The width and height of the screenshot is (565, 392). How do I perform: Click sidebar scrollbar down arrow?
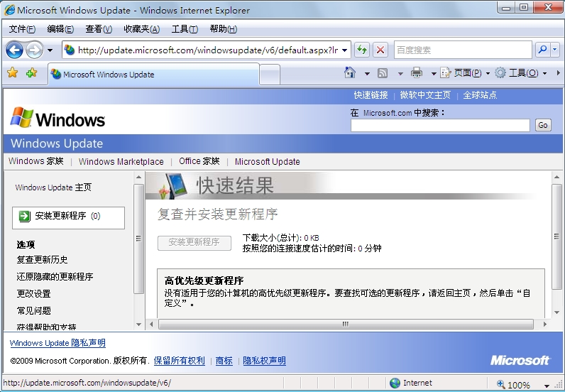pyautogui.click(x=138, y=325)
